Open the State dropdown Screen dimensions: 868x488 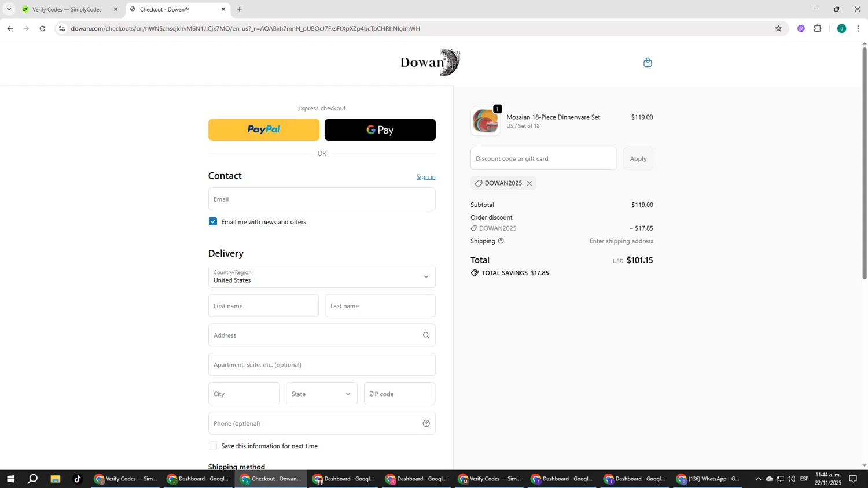click(x=322, y=394)
